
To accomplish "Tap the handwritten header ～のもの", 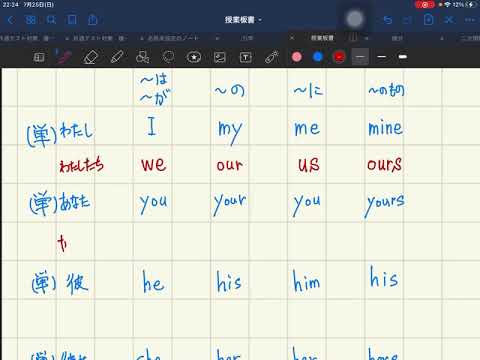I will tap(386, 90).
